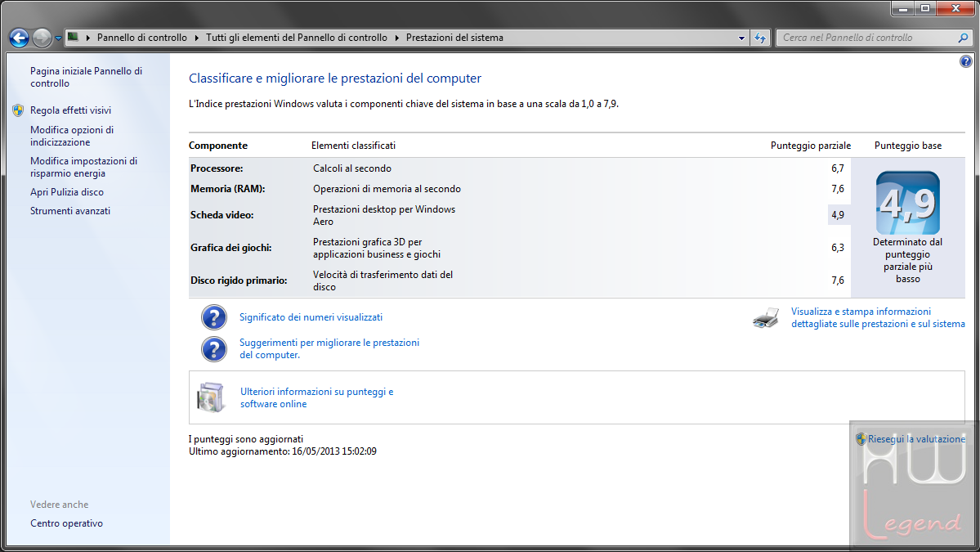
Task: Click the Componente column header
Action: (x=218, y=146)
